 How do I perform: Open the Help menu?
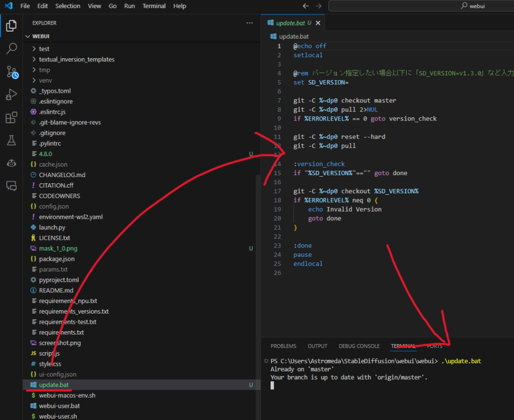[180, 6]
